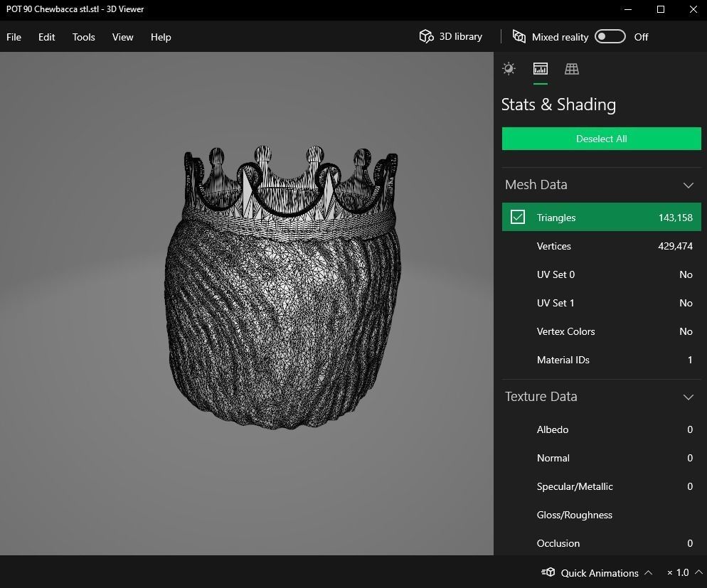This screenshot has width=707, height=588.
Task: Click the × 1.0 speed value
Action: pyautogui.click(x=678, y=572)
